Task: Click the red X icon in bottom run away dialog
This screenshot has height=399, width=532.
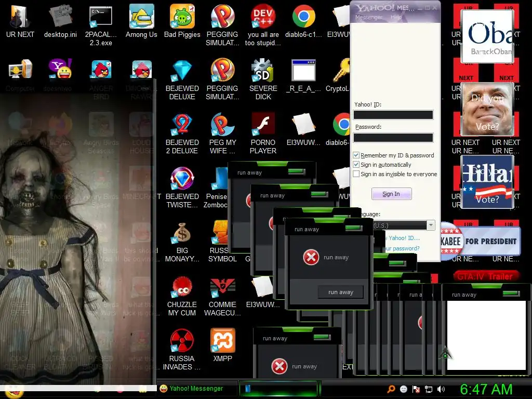Action: [280, 366]
